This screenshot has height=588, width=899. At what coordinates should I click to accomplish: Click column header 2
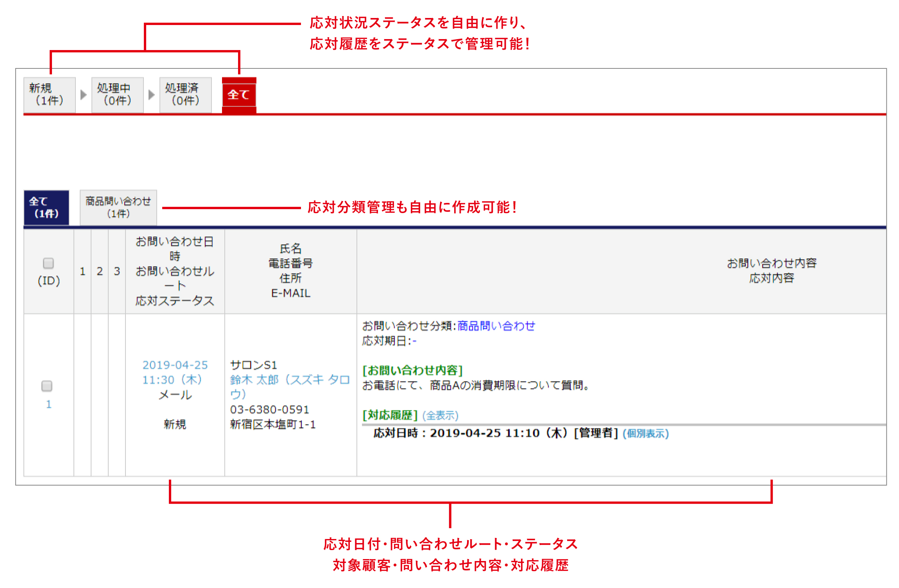(x=100, y=271)
